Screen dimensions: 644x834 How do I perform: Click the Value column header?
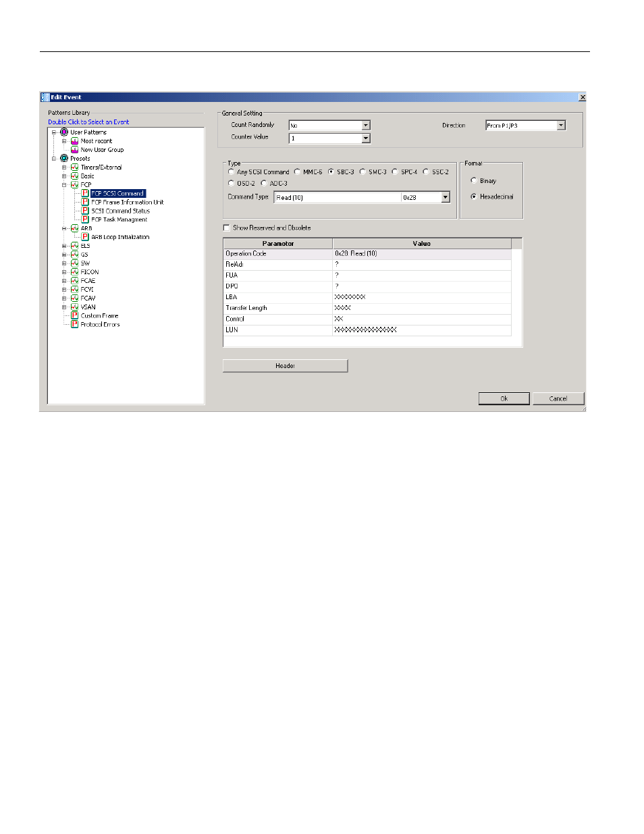tap(422, 243)
